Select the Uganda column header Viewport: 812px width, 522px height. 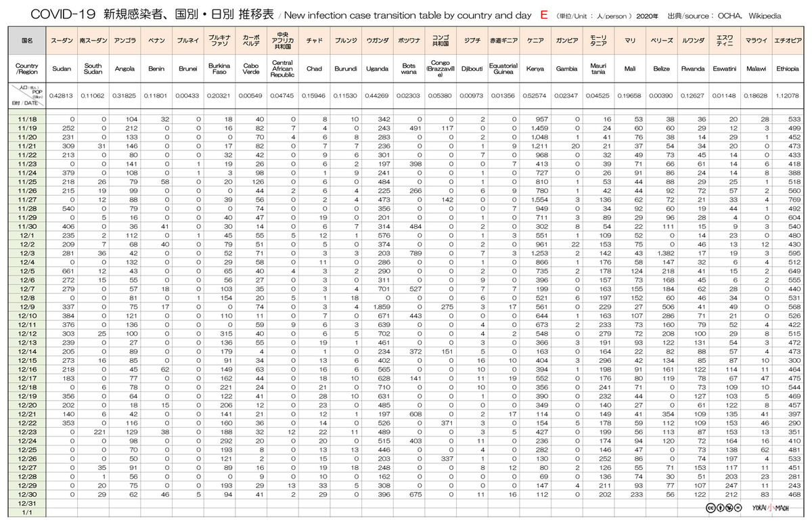click(x=377, y=69)
